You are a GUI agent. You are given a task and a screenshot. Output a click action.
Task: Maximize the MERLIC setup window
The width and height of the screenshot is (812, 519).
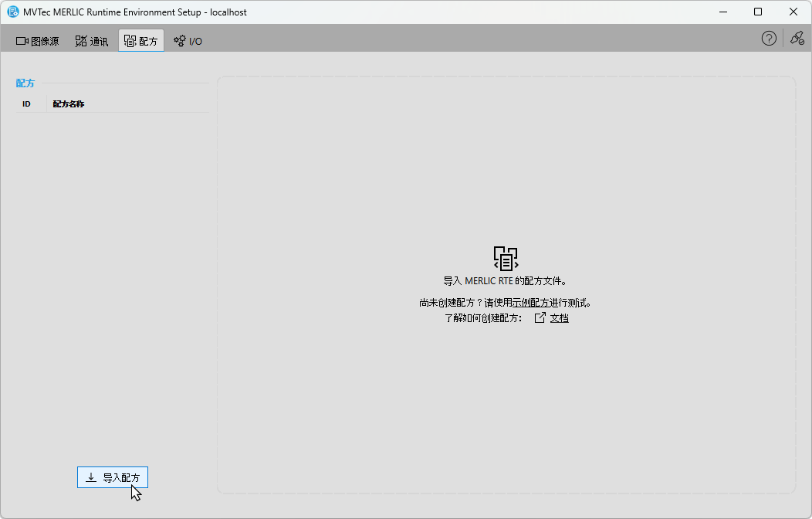tap(758, 12)
